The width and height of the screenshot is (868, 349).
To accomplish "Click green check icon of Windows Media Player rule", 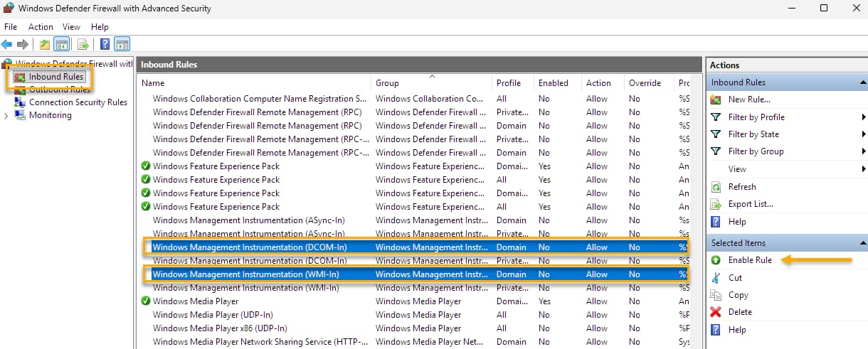I will pos(146,301).
